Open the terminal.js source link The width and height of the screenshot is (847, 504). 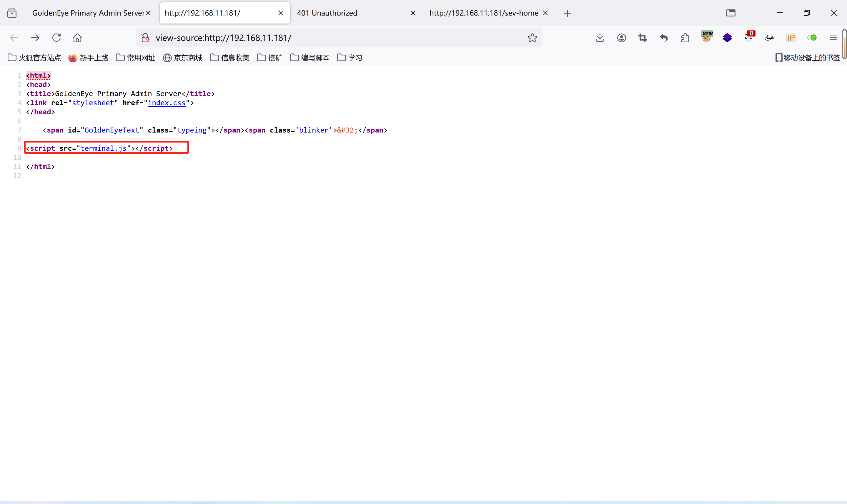pyautogui.click(x=103, y=148)
